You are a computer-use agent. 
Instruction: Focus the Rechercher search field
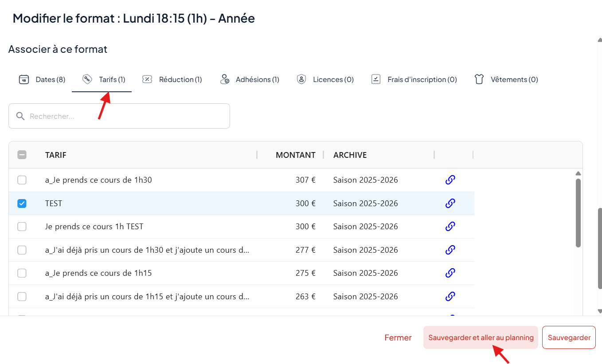click(x=124, y=116)
